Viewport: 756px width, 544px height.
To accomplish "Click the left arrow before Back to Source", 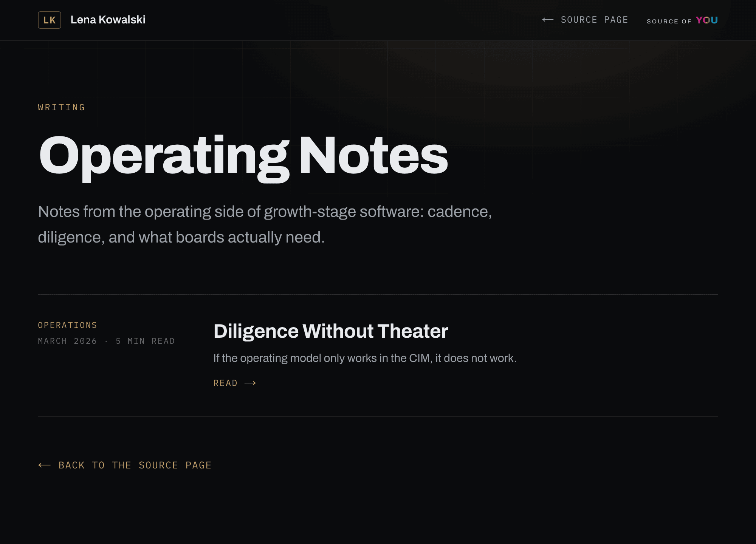I will click(x=44, y=465).
